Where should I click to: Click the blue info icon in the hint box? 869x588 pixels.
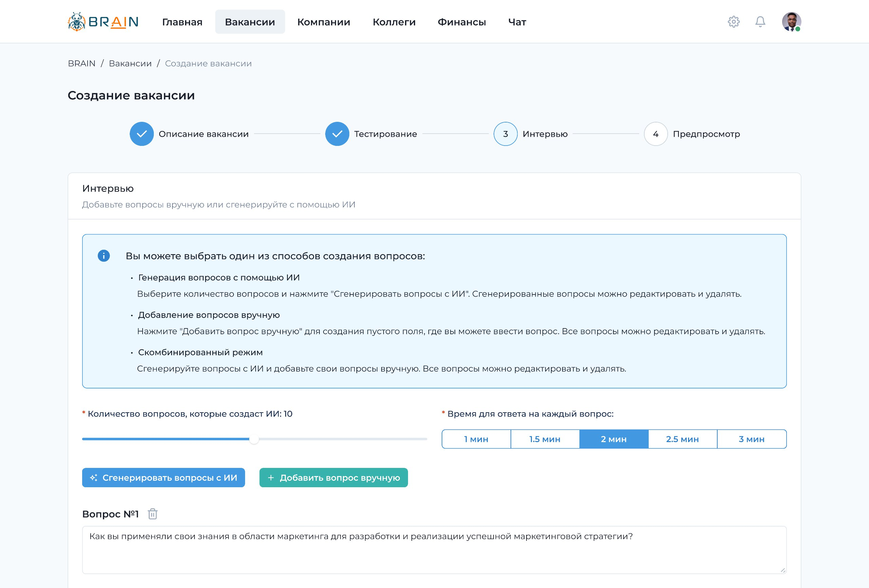pos(104,256)
